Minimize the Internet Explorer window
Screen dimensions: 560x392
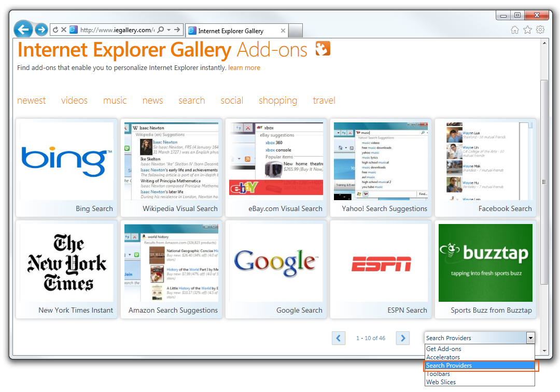[503, 15]
